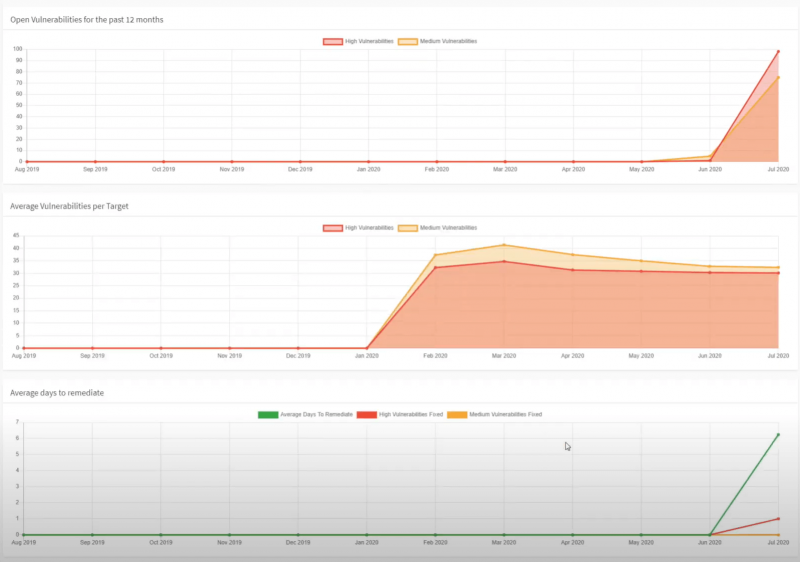Click 'Open Vulnerabilities for the past 12 months' title

87,19
